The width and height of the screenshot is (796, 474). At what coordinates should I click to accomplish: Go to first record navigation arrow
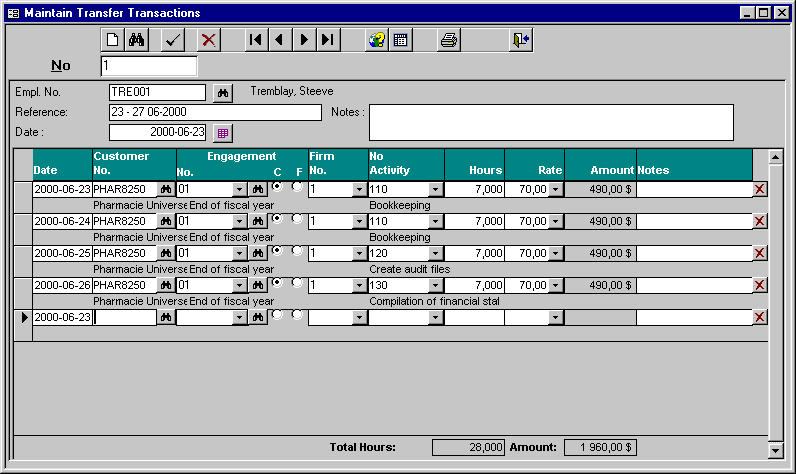[x=256, y=40]
